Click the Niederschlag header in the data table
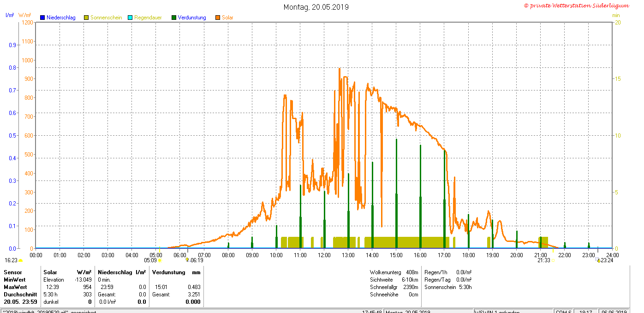 pyautogui.click(x=114, y=272)
